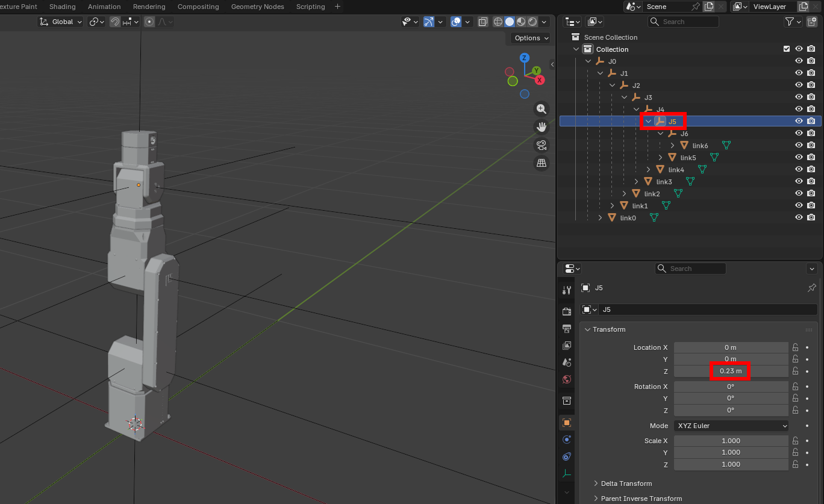Switch perspective/orthographic with the grid icon

click(x=542, y=163)
